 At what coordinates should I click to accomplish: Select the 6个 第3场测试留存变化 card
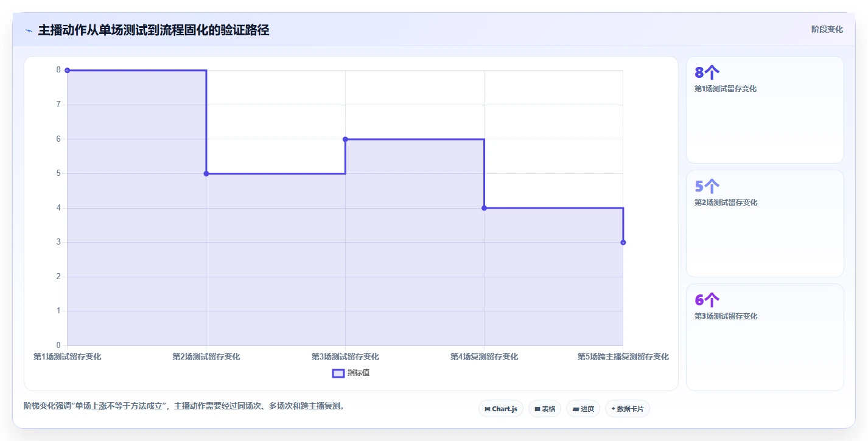click(x=765, y=337)
